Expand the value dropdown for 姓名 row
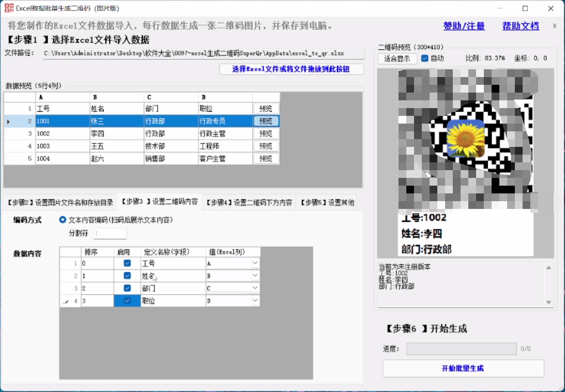 coord(254,276)
